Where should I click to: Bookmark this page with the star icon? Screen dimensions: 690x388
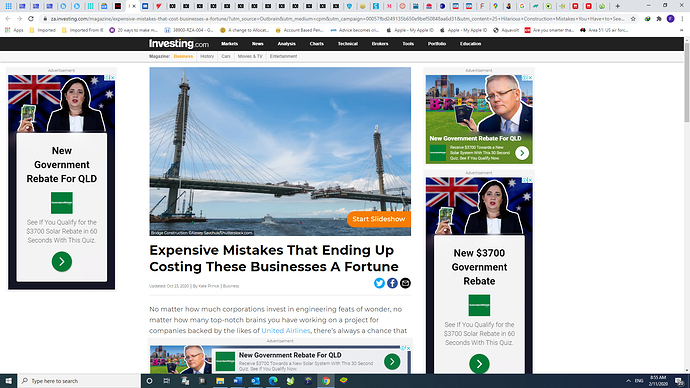click(x=633, y=19)
